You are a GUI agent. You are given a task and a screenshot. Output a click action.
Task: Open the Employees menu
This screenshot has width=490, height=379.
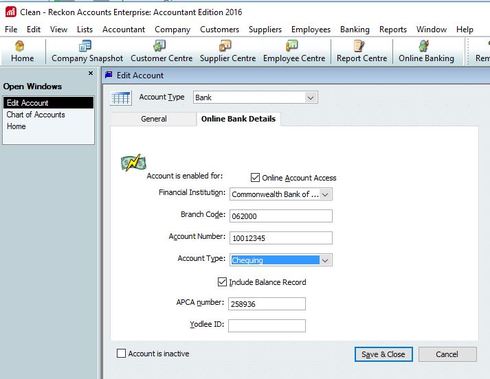311,29
